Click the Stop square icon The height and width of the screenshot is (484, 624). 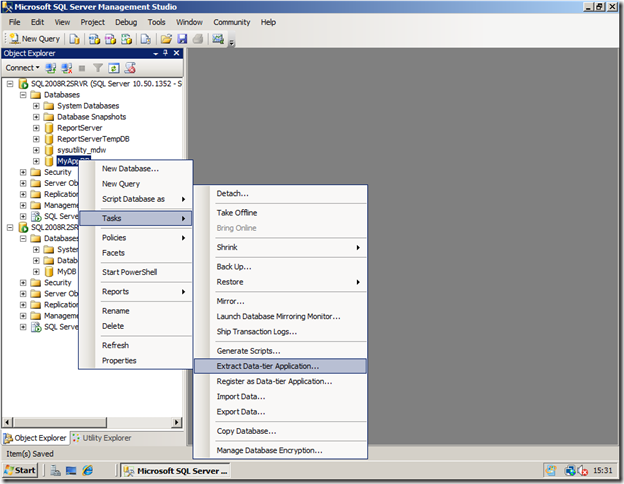[x=82, y=68]
